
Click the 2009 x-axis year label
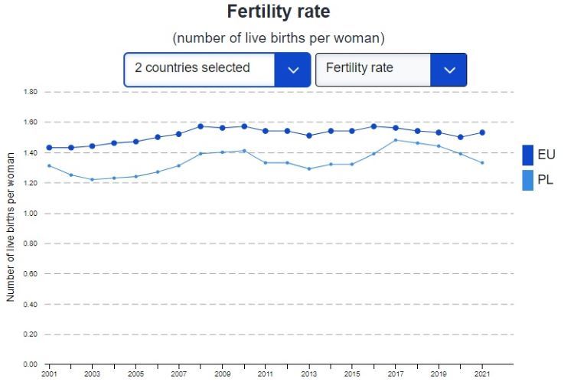222,375
